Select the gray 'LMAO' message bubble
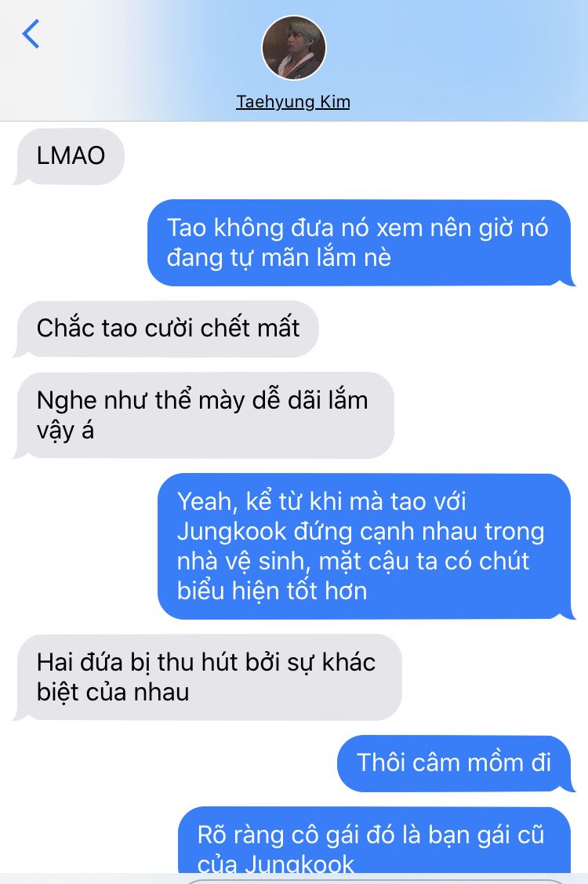The height and width of the screenshot is (884, 588). 69,156
